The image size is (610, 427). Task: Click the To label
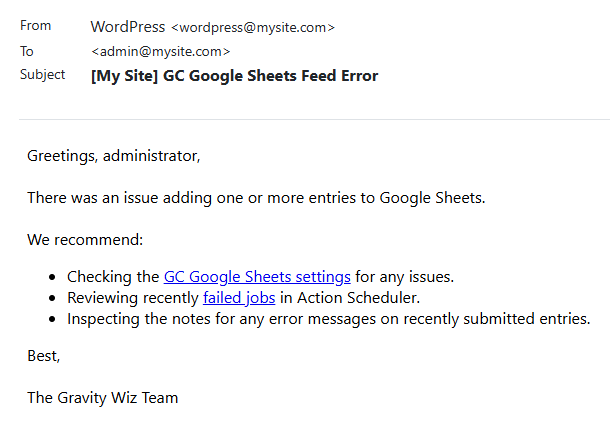(27, 51)
